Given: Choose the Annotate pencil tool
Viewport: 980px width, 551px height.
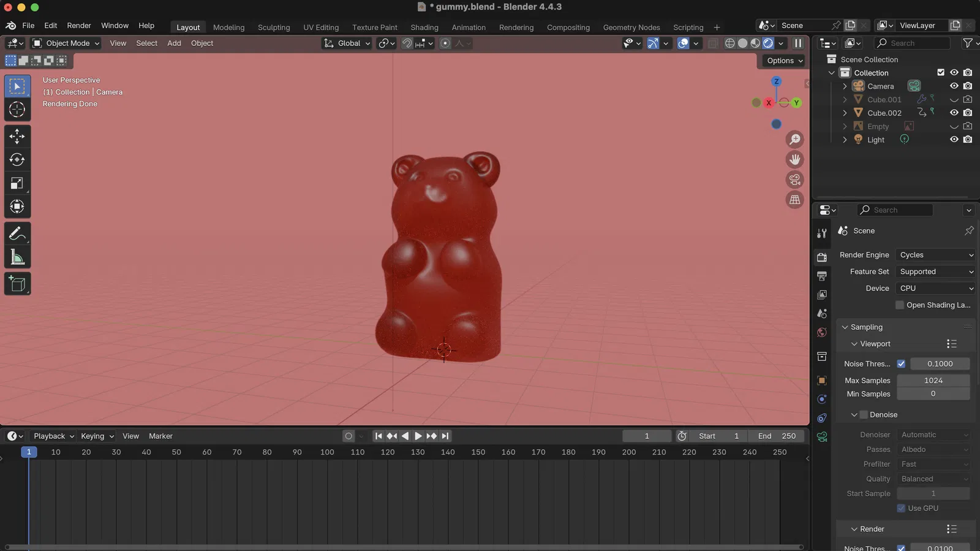Looking at the screenshot, I should (17, 234).
